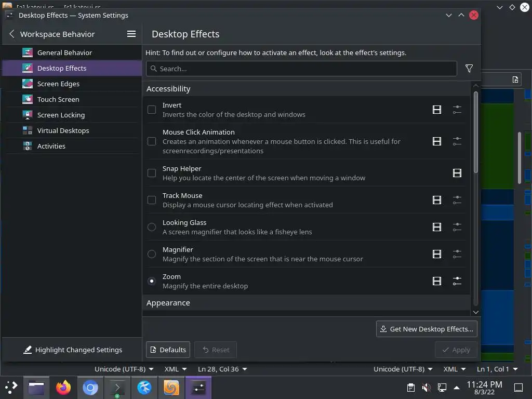Click the muted volume tray icon
This screenshot has height=399, width=532.
point(426,388)
